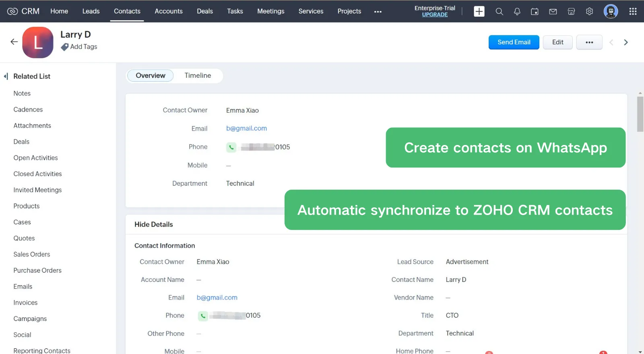644x354 pixels.
Task: Click the Send Email button
Action: (x=514, y=42)
